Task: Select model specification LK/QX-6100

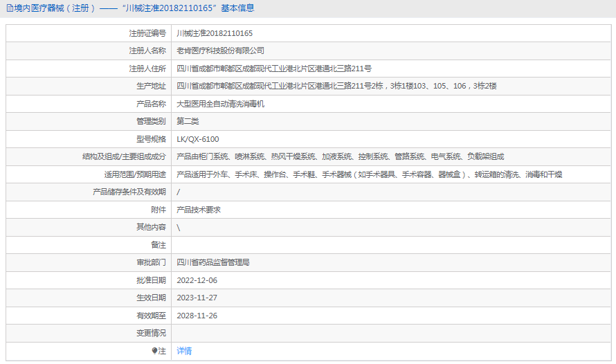Action: click(x=197, y=139)
